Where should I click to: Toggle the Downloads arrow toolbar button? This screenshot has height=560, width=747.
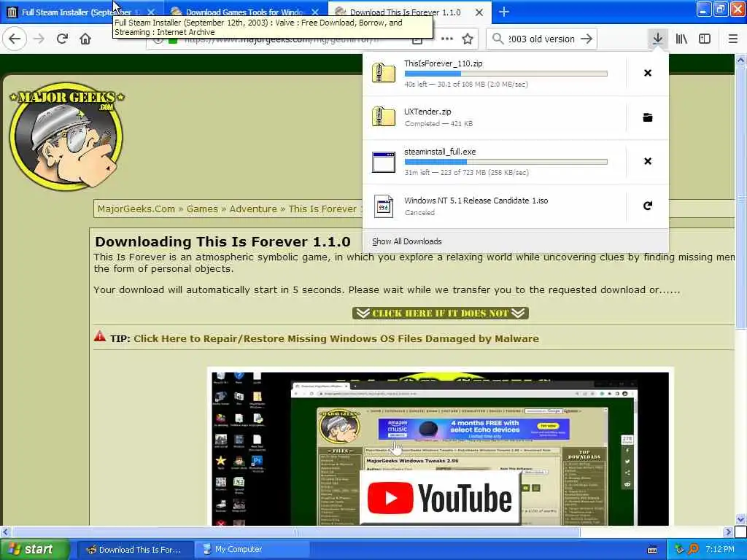coord(657,39)
